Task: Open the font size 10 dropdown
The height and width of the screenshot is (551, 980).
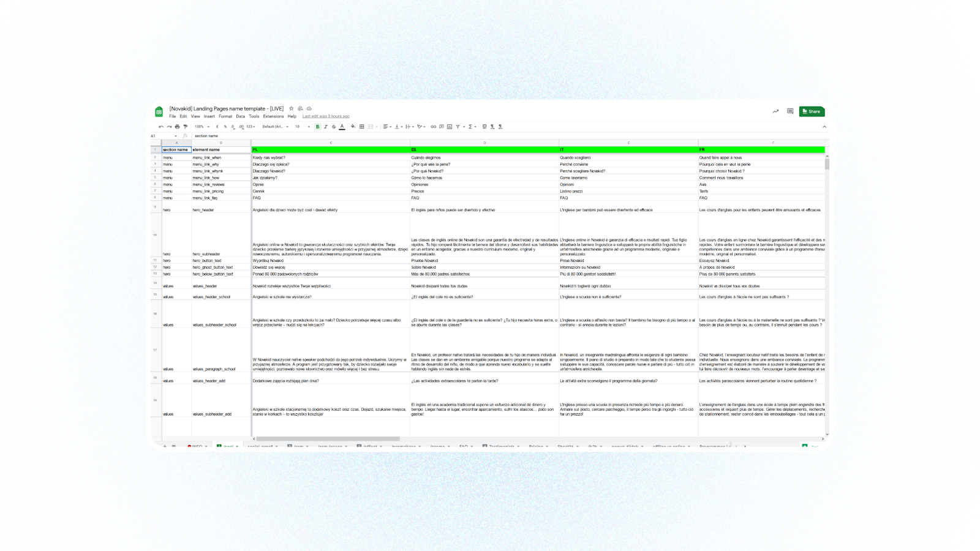Action: click(x=303, y=127)
